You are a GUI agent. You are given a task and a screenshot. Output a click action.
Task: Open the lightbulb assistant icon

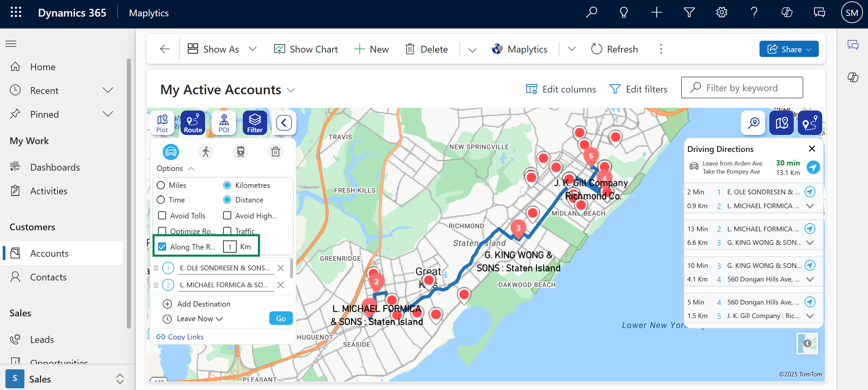(x=624, y=13)
